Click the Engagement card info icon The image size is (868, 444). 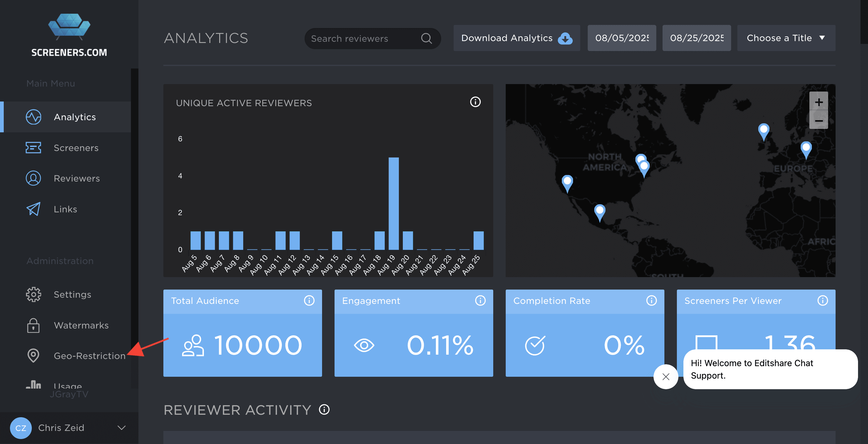tap(480, 300)
